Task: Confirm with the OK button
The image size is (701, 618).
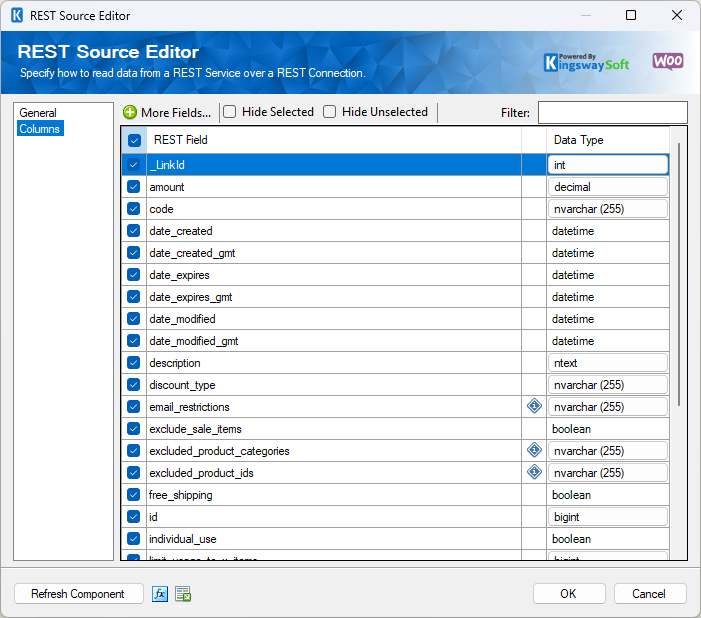Action: 569,593
